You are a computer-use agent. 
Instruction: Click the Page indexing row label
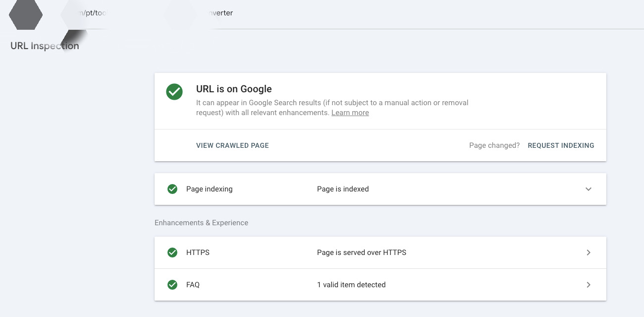209,189
